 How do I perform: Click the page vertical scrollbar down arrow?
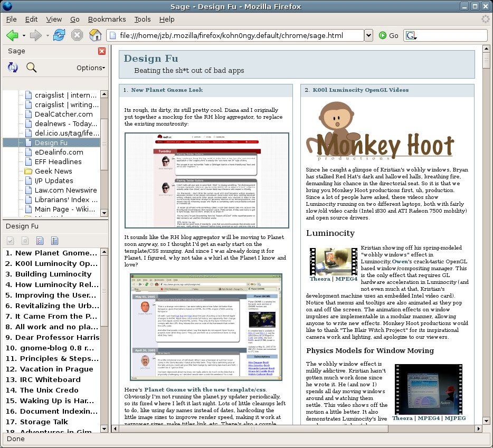click(x=486, y=421)
